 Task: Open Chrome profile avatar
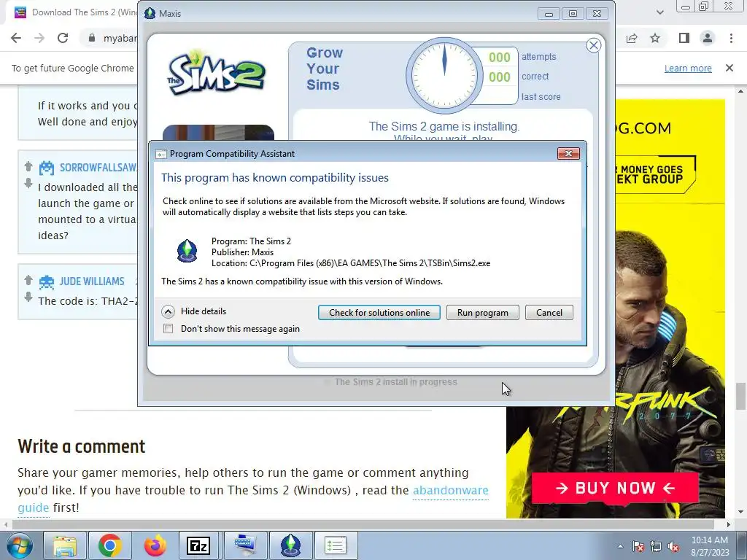click(x=708, y=38)
